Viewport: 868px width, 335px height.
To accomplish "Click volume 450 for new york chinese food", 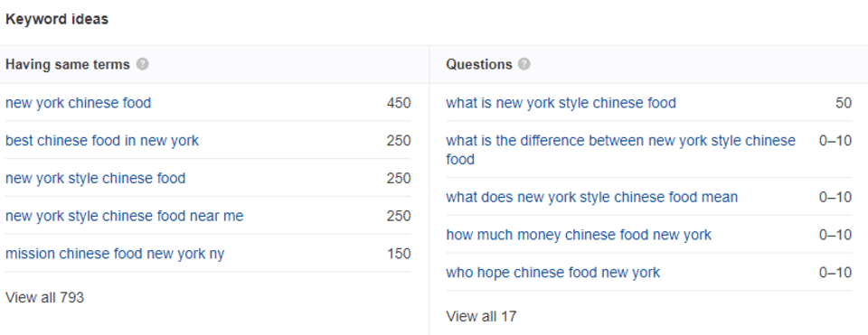I will coord(399,103).
